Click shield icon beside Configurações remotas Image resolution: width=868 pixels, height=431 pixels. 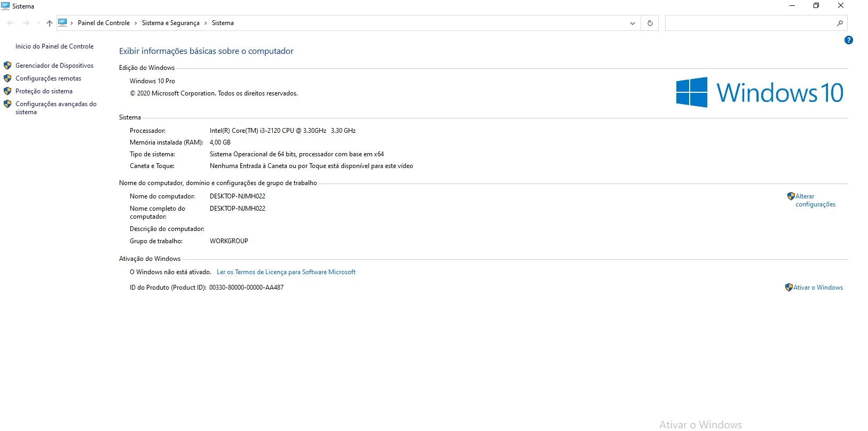[7, 78]
